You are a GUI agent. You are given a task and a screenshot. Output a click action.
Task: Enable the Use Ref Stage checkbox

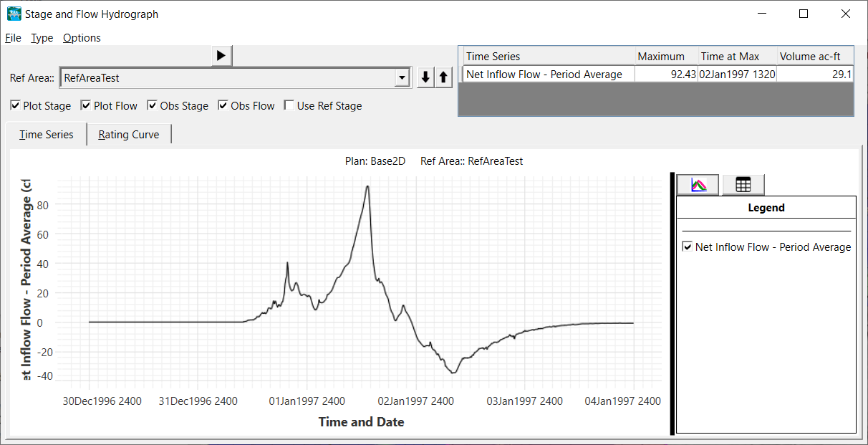289,106
